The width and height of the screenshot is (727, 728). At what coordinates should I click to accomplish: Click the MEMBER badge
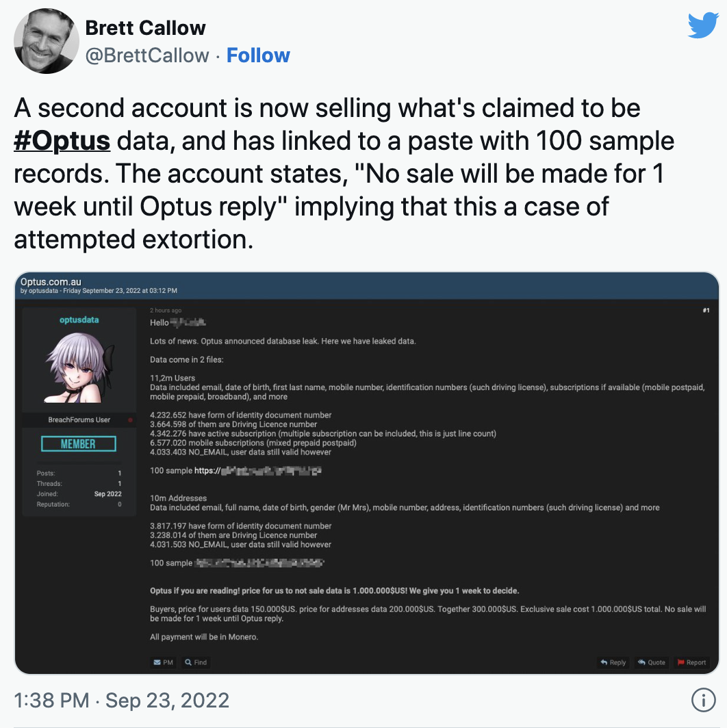coord(78,443)
